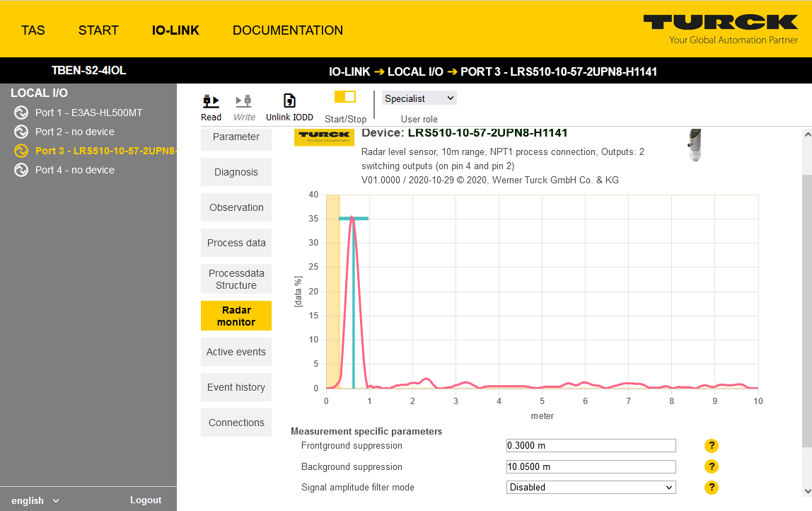Click the Frontground suppression input field
Image resolution: width=812 pixels, height=511 pixels.
[x=591, y=446]
